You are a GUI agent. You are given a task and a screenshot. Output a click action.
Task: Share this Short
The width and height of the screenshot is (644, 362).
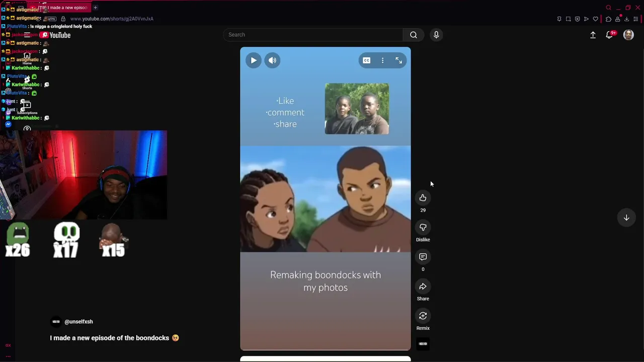[x=423, y=287]
